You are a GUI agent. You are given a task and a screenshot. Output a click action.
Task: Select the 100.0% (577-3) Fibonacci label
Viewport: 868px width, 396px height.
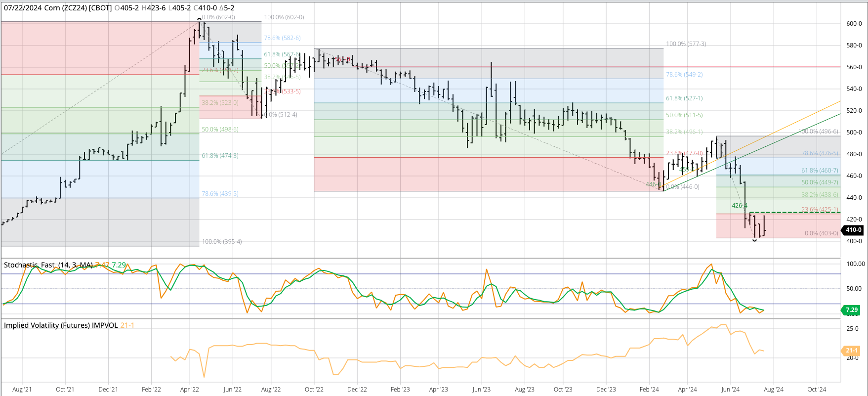point(686,44)
